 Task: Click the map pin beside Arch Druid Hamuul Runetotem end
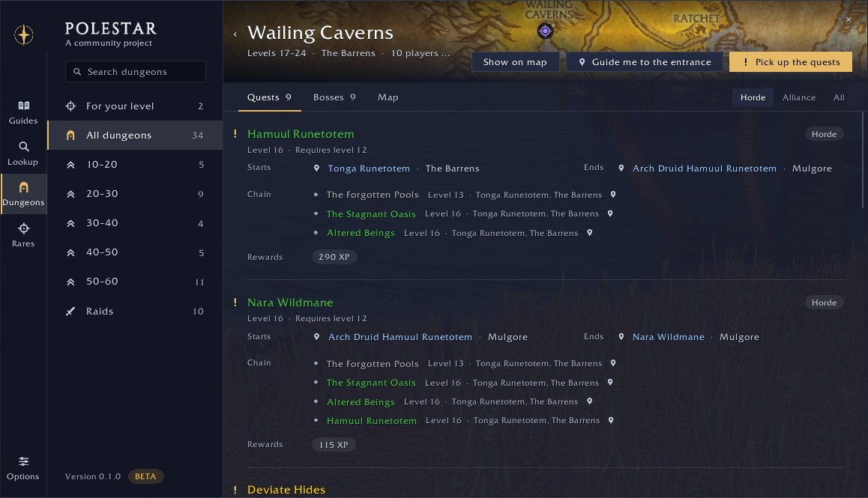tap(621, 168)
